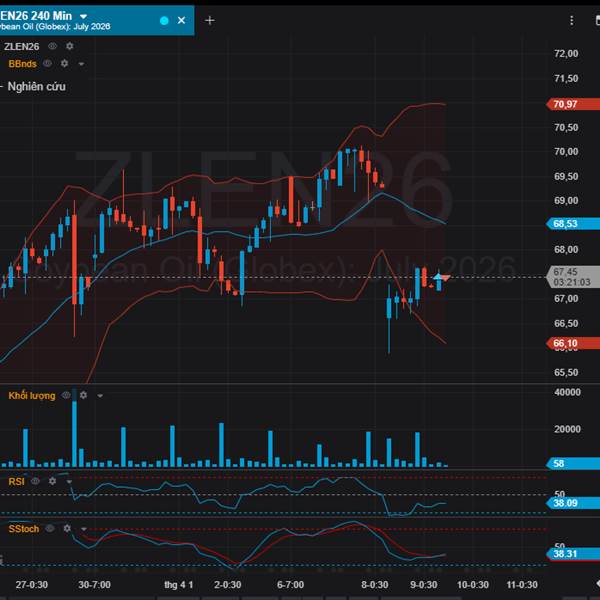
Task: Select the current price 67,45 tag
Action: tap(573, 277)
